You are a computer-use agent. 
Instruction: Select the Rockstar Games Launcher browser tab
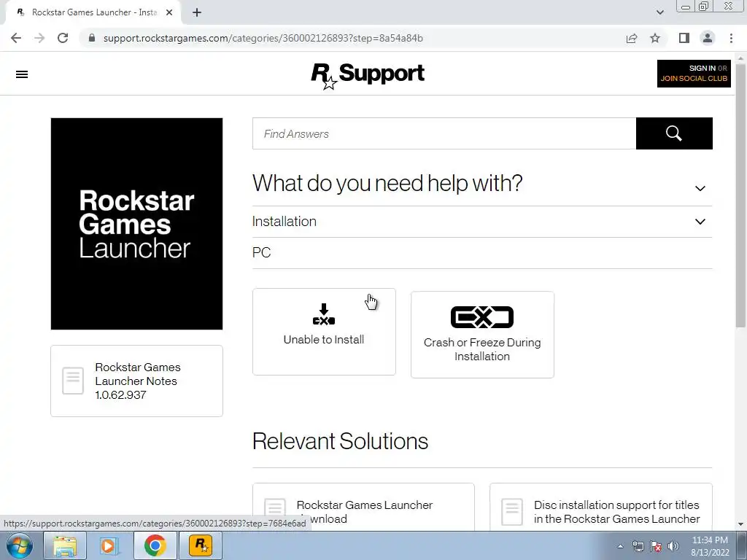tap(94, 12)
